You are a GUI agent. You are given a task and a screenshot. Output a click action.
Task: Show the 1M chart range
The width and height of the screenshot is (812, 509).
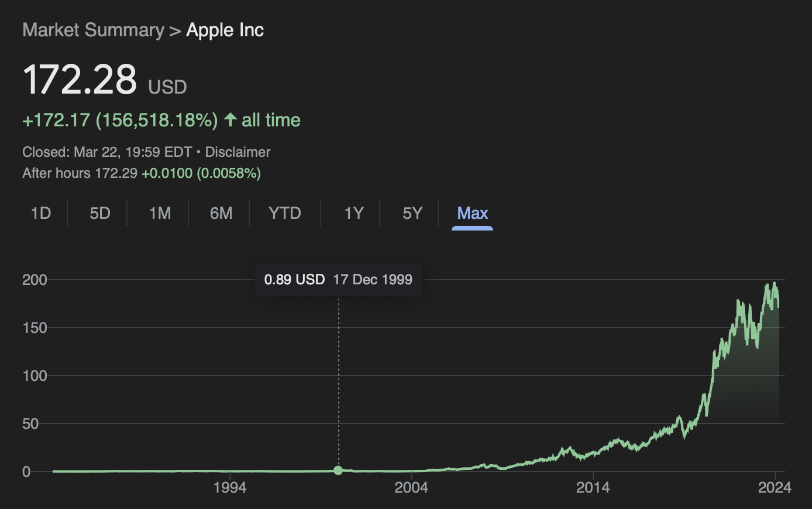(160, 214)
